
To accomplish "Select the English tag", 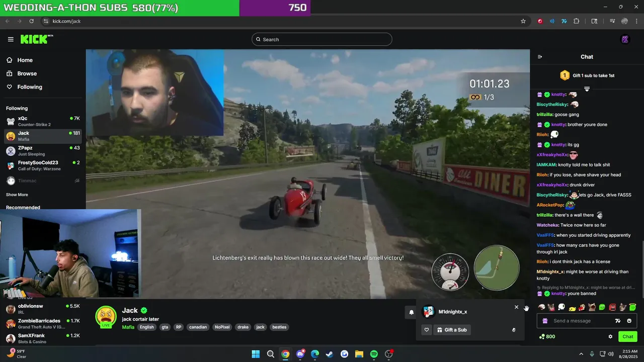I will pos(147,327).
